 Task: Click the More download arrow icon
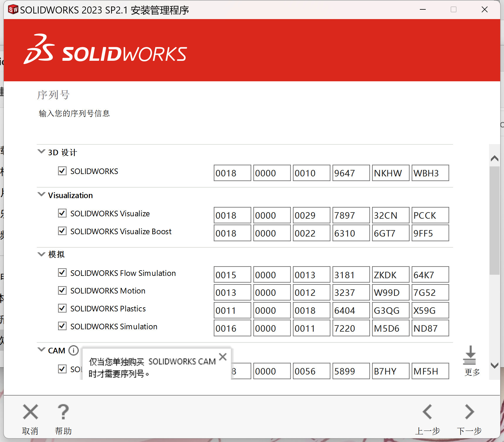(470, 355)
